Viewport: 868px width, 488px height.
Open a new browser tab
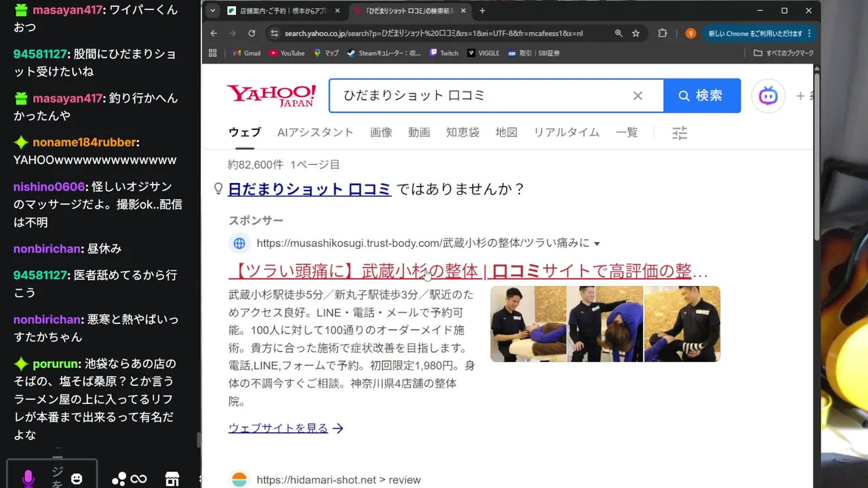482,11
